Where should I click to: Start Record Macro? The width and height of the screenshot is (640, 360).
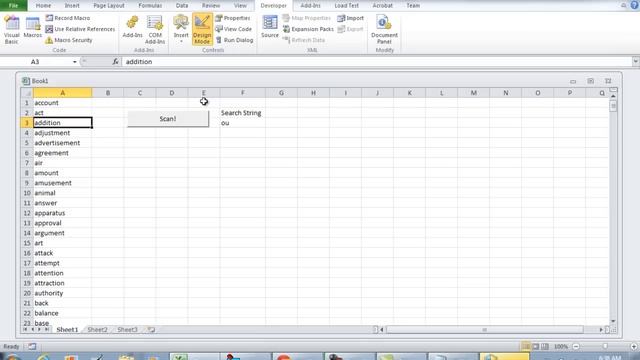click(x=68, y=18)
